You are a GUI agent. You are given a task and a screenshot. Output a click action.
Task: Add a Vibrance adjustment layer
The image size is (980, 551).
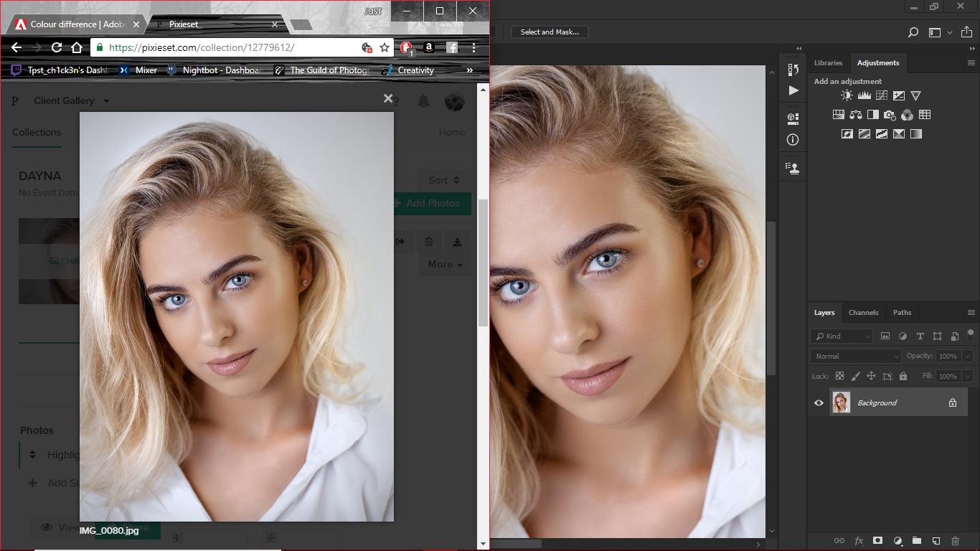point(916,95)
